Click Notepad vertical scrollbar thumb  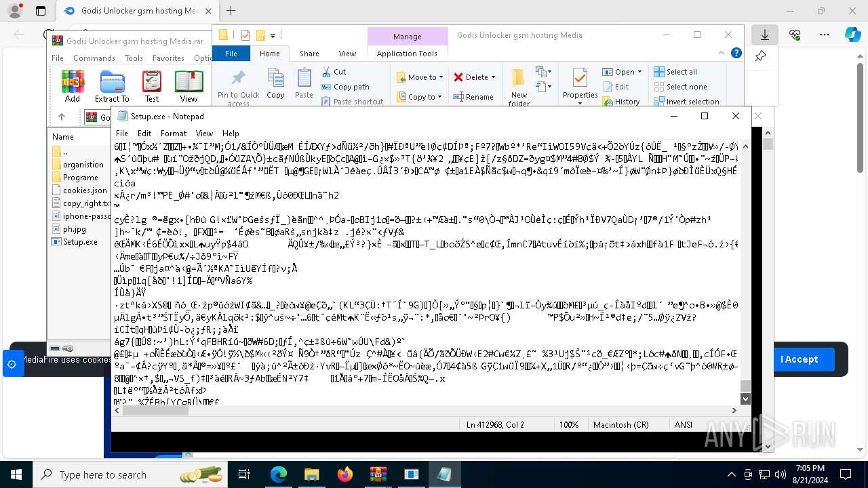745,386
